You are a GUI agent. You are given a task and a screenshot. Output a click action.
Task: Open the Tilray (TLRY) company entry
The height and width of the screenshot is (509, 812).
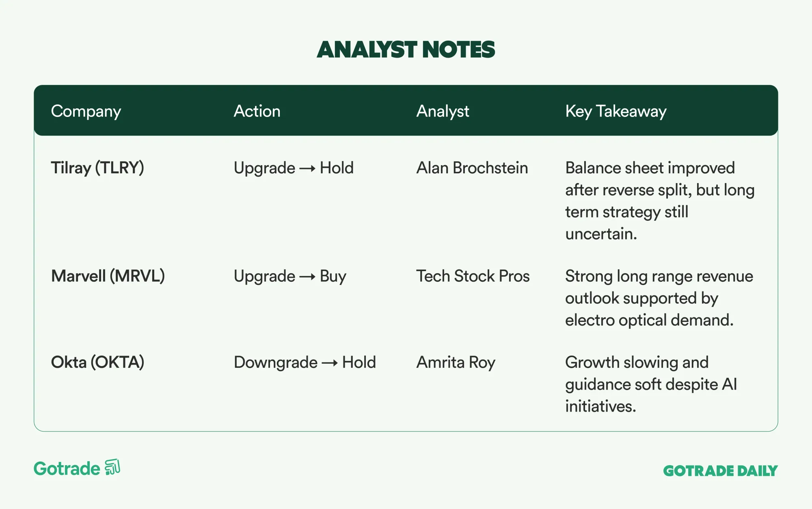[x=97, y=168]
